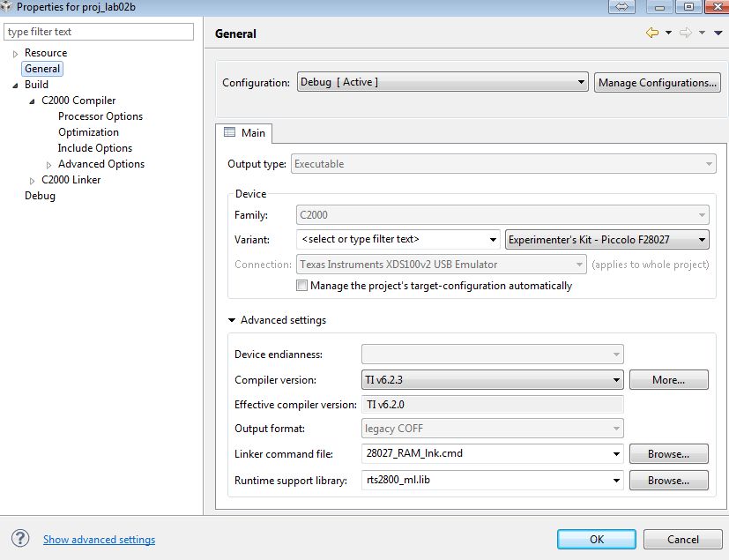Screen dimensions: 729x560
Task: Open Manage Configurations
Action: [657, 82]
